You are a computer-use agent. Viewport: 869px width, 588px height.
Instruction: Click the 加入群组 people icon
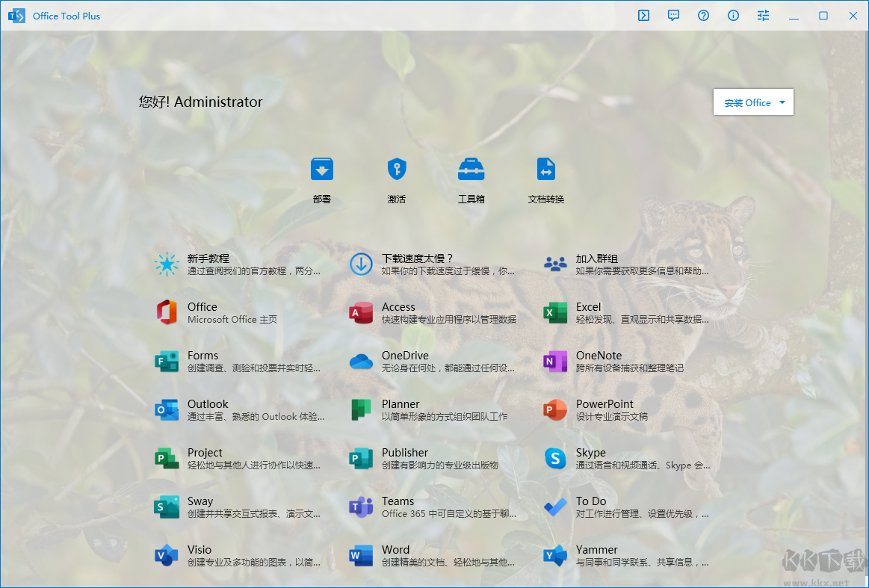click(555, 264)
